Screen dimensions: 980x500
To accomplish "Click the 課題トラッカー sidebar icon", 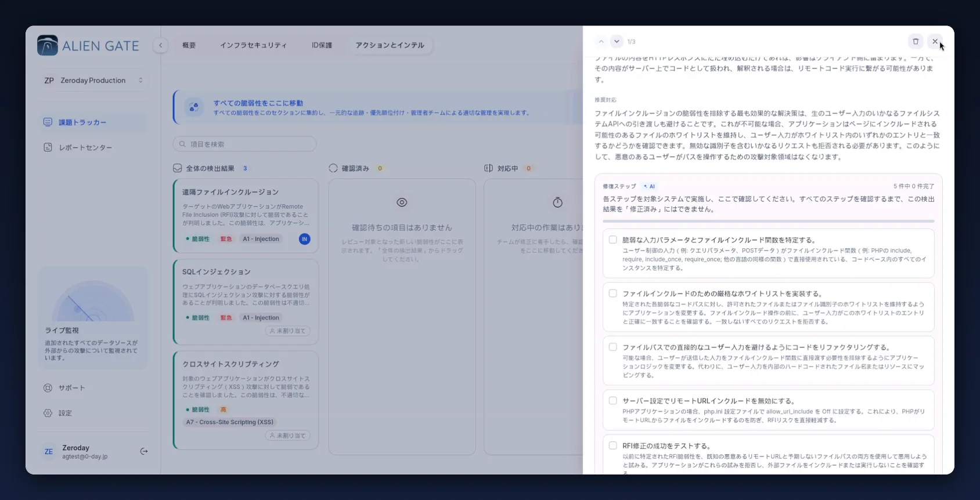I will (48, 122).
